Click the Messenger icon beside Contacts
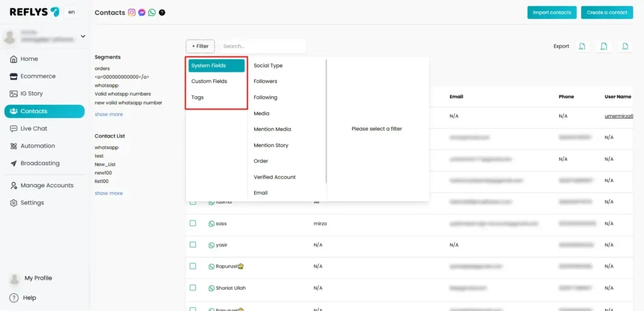 pyautogui.click(x=142, y=13)
